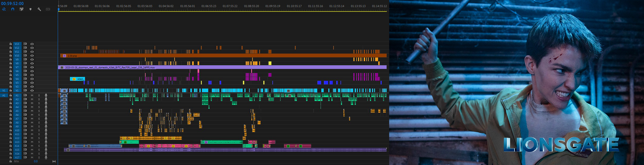Toggle the lock on track V7
Screen dimensions: 644x165
pos(11,67)
